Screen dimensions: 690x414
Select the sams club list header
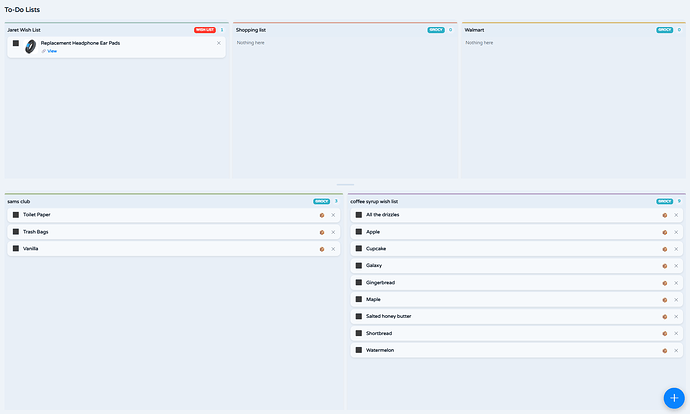18,202
